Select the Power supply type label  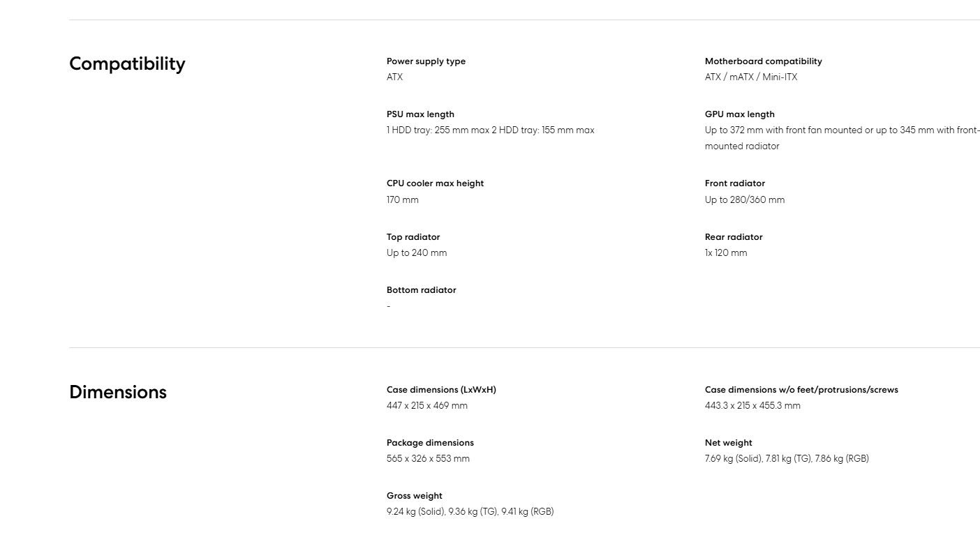point(426,61)
